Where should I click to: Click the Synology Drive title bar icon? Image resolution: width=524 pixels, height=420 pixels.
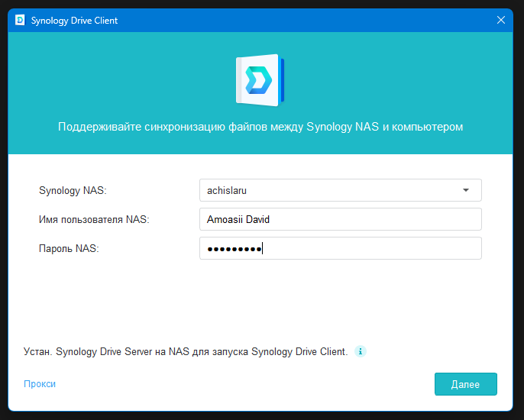[x=20, y=20]
